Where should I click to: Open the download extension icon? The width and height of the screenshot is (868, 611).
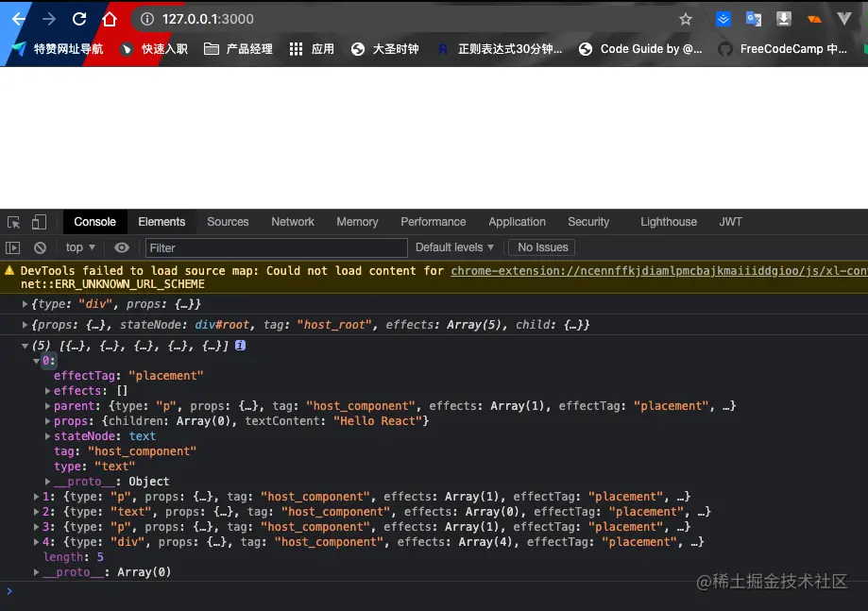click(x=783, y=20)
